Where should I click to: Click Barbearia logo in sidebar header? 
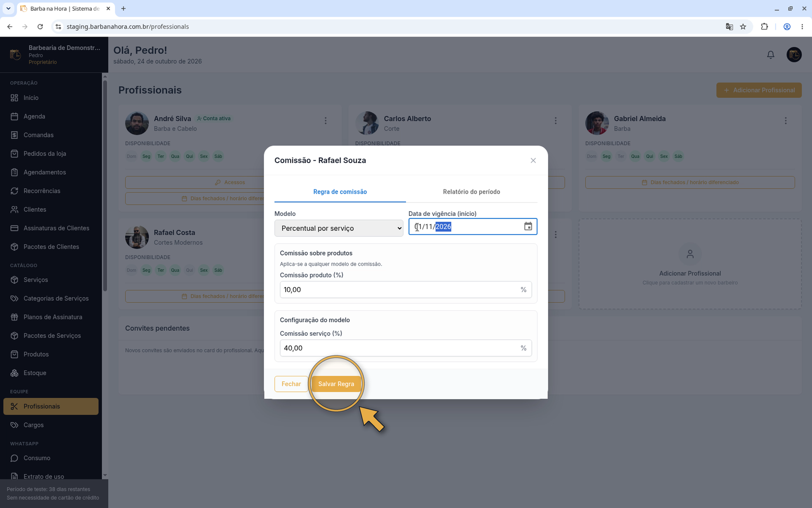pyautogui.click(x=15, y=54)
